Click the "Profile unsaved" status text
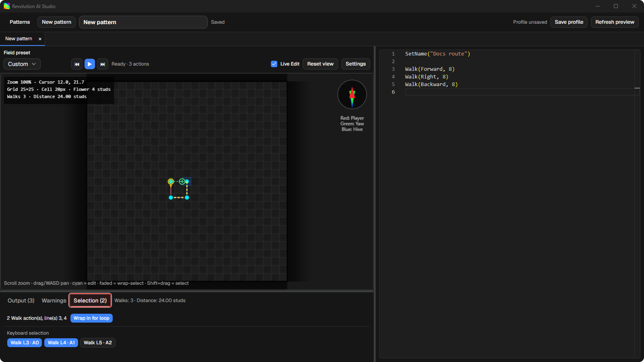 (x=530, y=22)
